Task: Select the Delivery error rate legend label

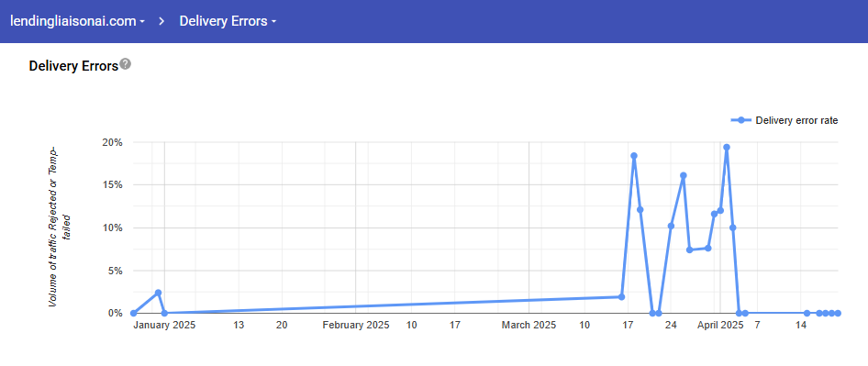Action: [796, 120]
